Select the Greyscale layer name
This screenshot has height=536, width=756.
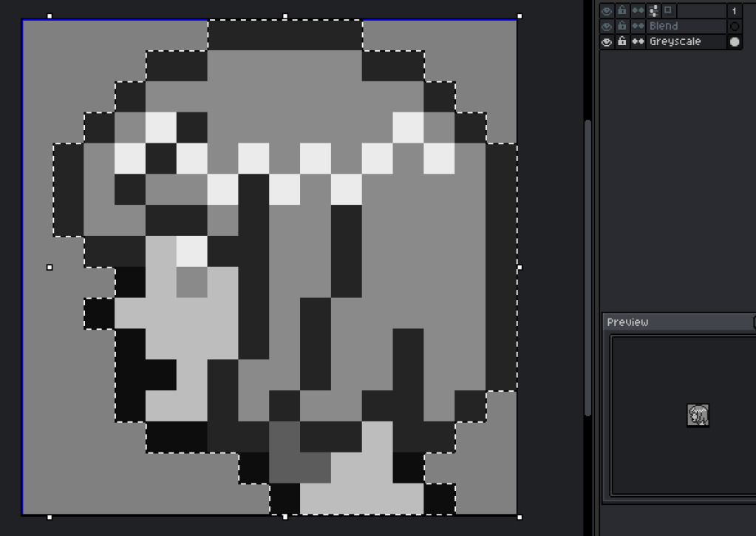(x=674, y=41)
